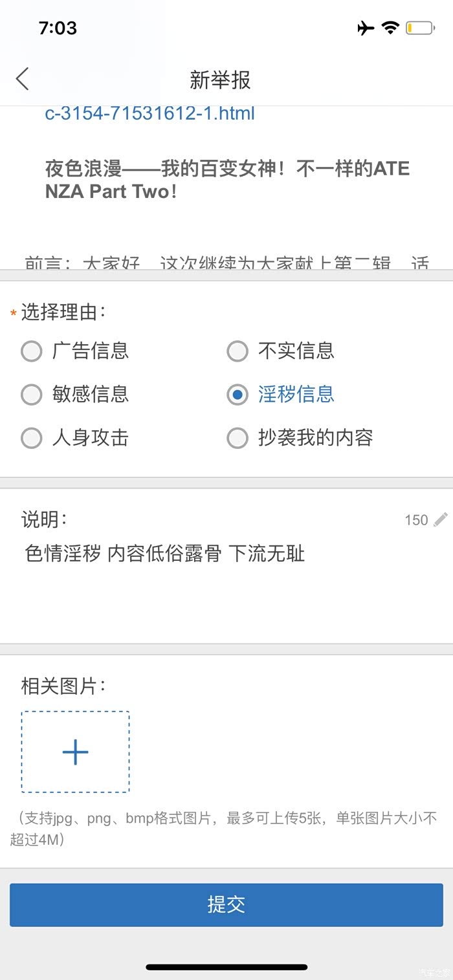Select the 淫秽信息 radio option
This screenshot has width=453, height=980.
pos(238,395)
